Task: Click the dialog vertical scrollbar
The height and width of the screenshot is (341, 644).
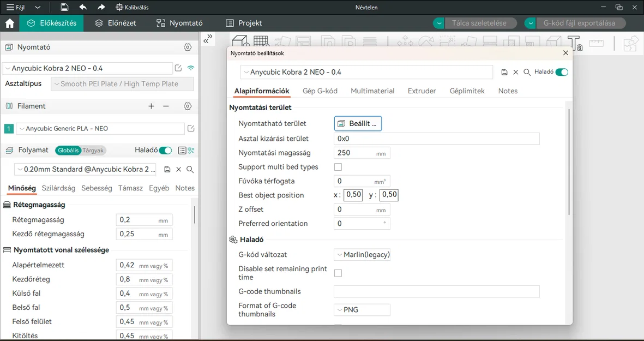Action: 569,161
